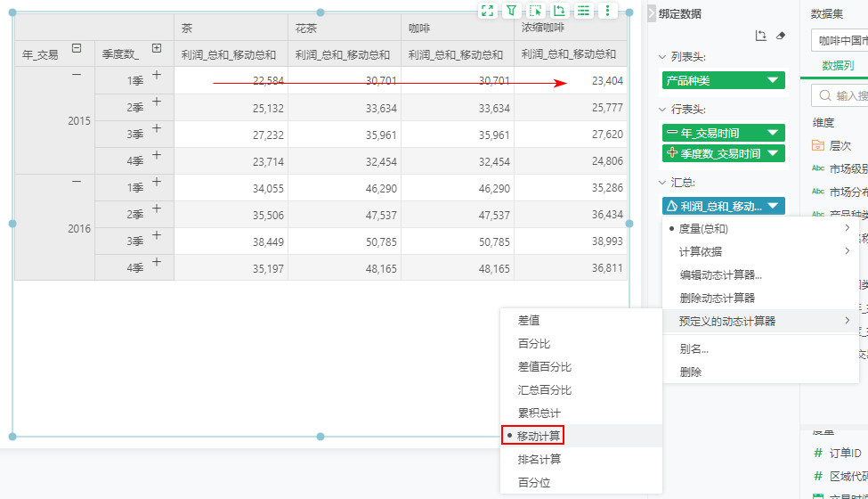Open the dataset selector 咖啡中国市 dropdown
This screenshot has width=868, height=499.
tap(840, 40)
